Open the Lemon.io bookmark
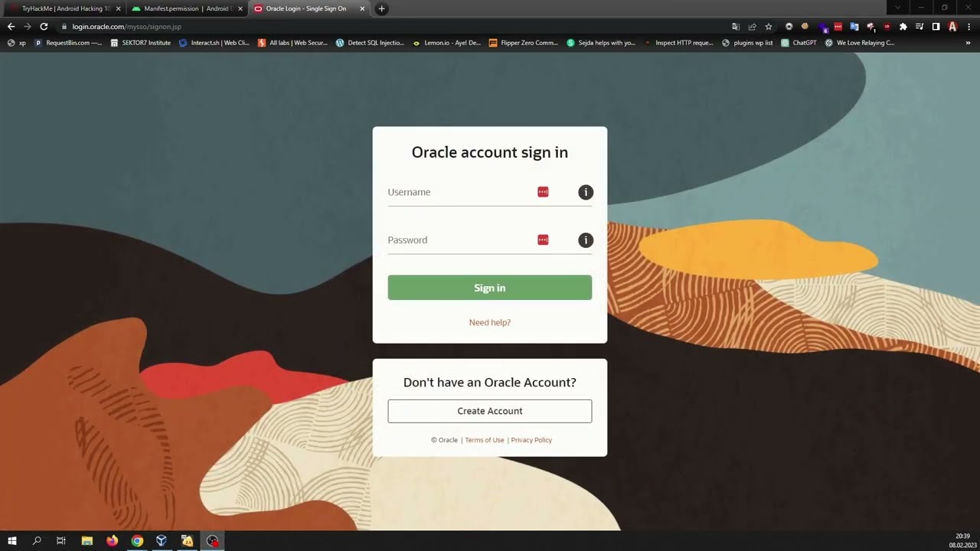The image size is (980, 551). [x=446, y=43]
